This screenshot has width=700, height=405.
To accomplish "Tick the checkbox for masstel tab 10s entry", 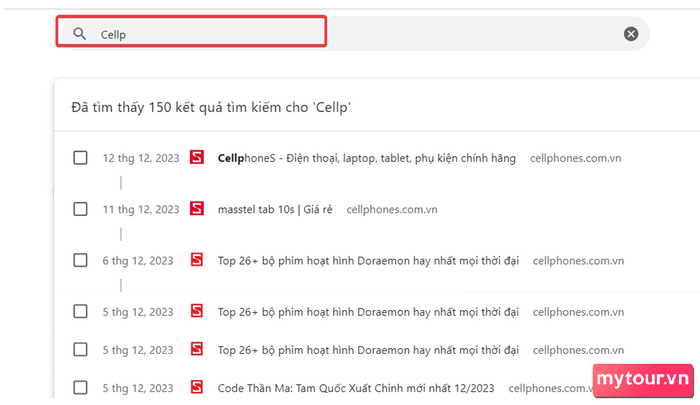I will pos(80,209).
